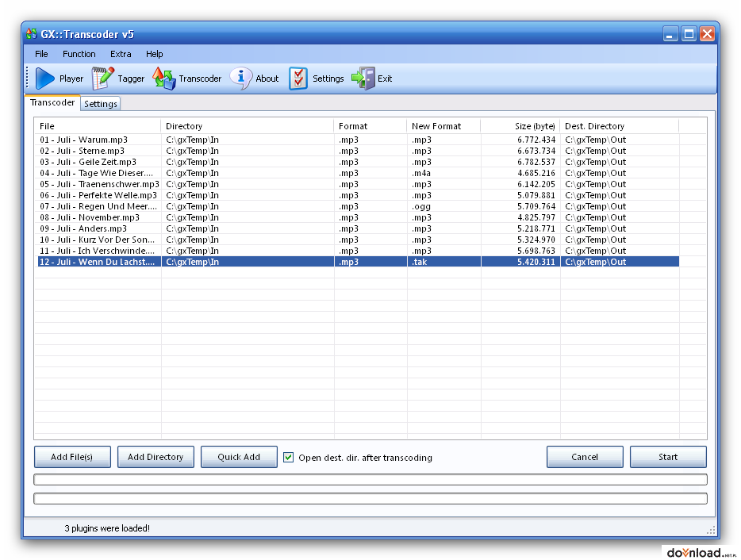Click the upper progress bar
This screenshot has height=560, width=741.
370,480
